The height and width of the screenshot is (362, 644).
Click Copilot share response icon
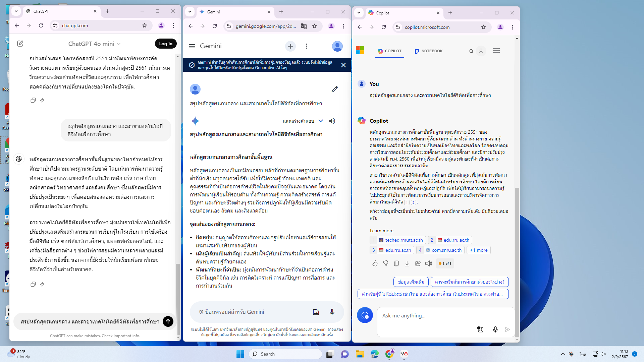coord(418,263)
